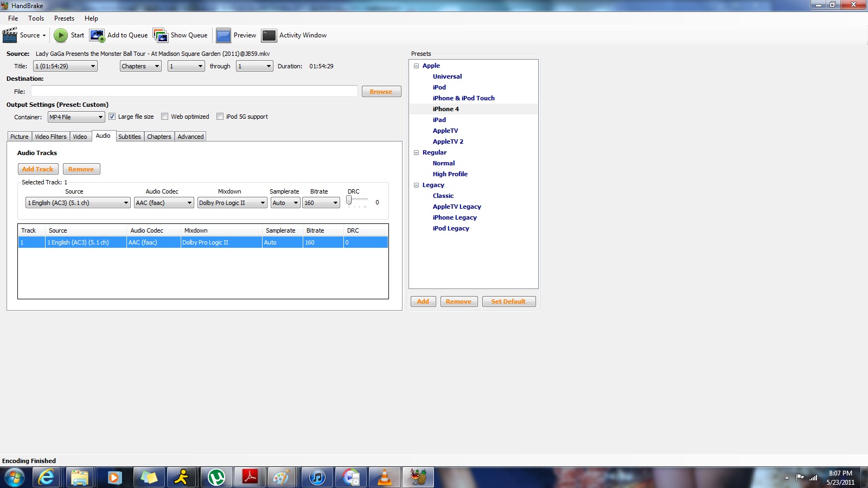Enable the iPod 5G support checkbox
Screen dimensions: 868x488
(220, 117)
